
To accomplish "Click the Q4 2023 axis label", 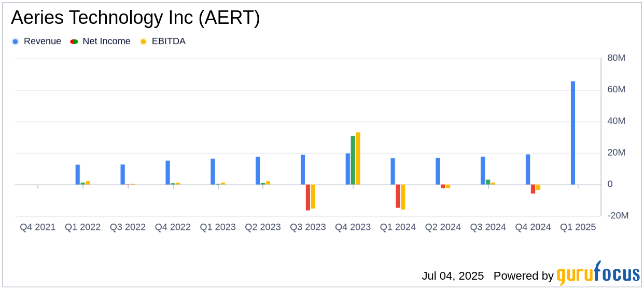I will pos(353,227).
